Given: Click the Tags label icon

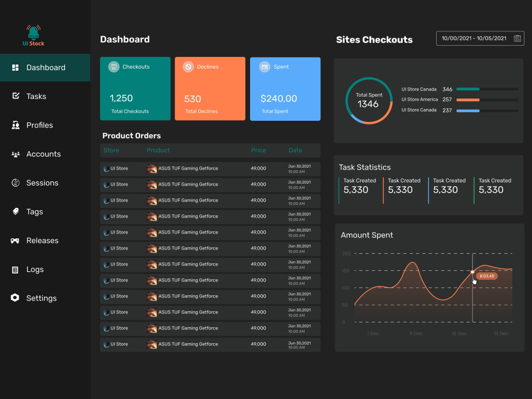Looking at the screenshot, I should pos(15,211).
